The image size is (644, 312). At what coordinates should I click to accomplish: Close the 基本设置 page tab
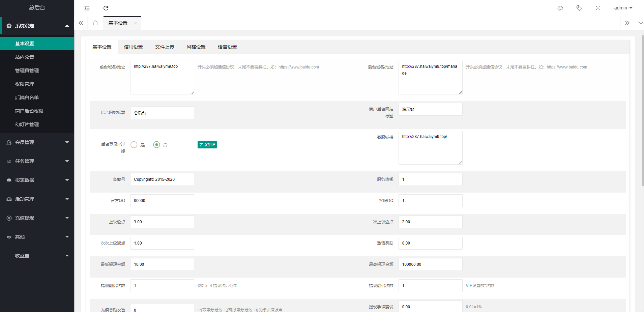point(136,23)
